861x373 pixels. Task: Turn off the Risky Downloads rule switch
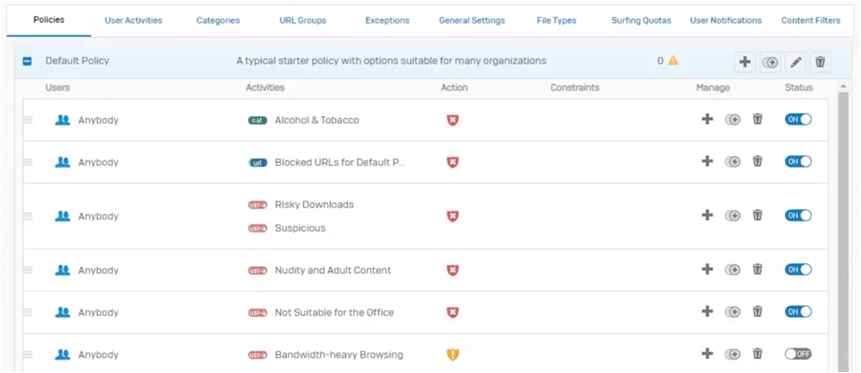click(x=798, y=215)
